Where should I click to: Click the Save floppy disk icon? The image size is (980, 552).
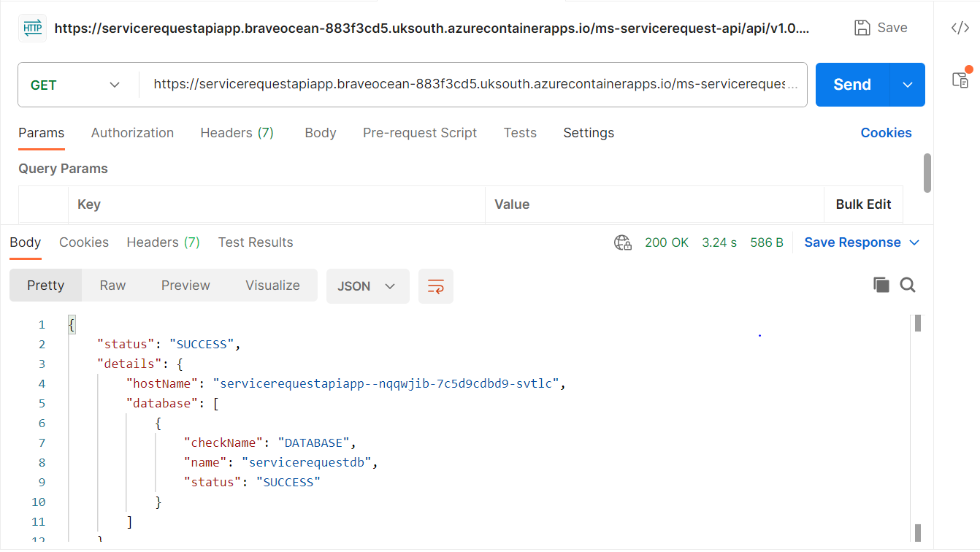(x=862, y=28)
